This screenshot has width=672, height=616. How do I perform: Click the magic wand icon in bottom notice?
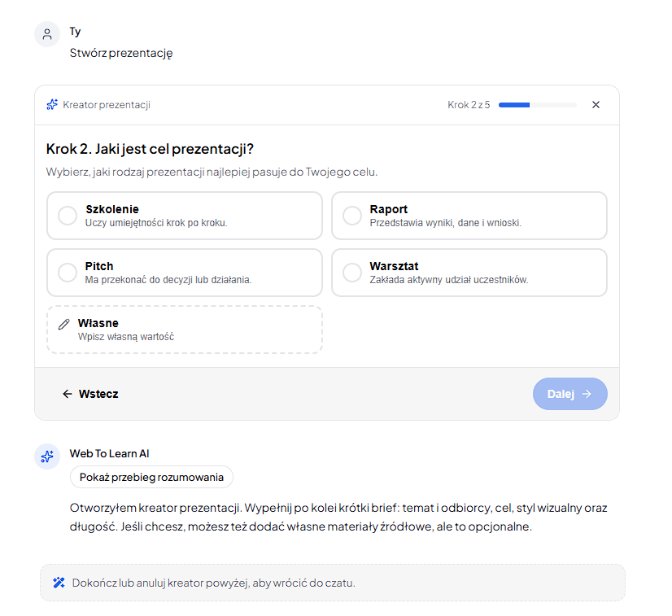click(59, 583)
